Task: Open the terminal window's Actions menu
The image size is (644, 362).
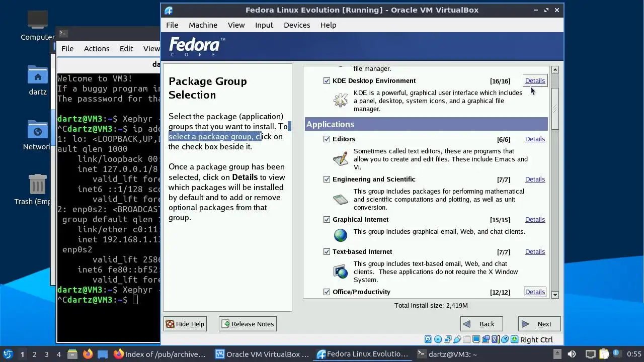Action: 97,48
